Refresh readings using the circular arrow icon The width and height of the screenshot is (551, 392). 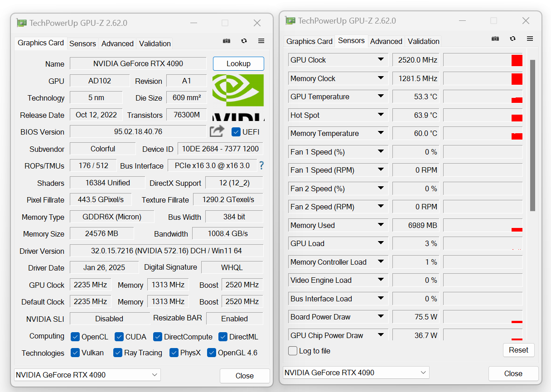244,41
